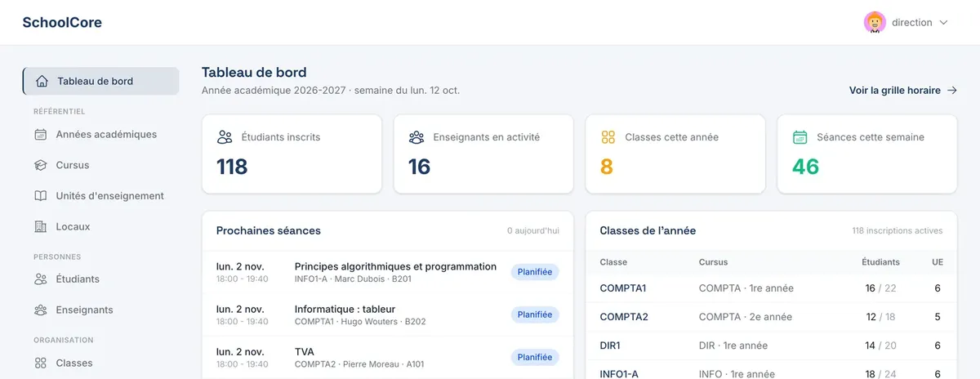Click the building icon for Locaux
Image resolution: width=980 pixels, height=379 pixels.
click(x=41, y=226)
